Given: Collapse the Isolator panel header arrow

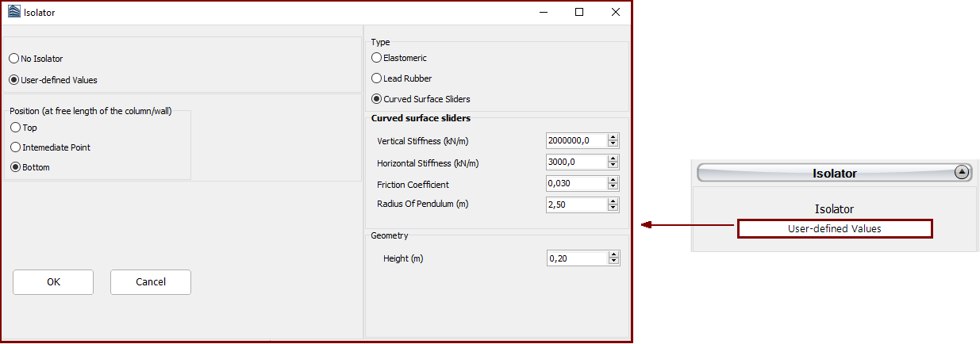Looking at the screenshot, I should (961, 172).
